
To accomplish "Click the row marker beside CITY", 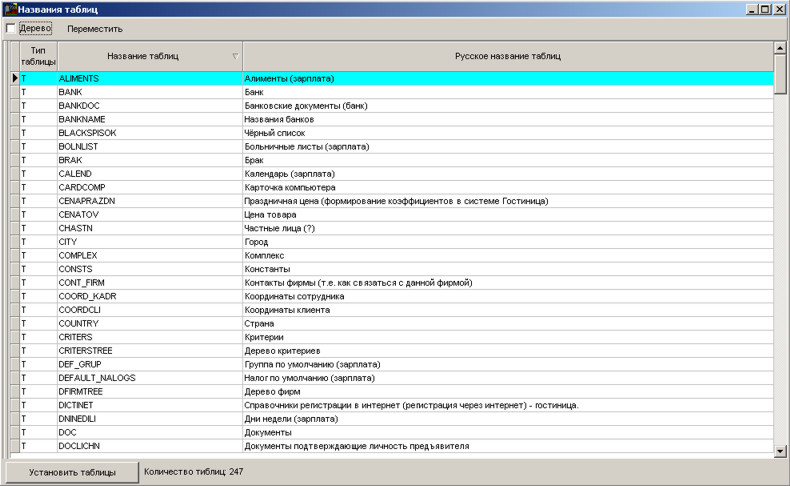I will pyautogui.click(x=14, y=242).
